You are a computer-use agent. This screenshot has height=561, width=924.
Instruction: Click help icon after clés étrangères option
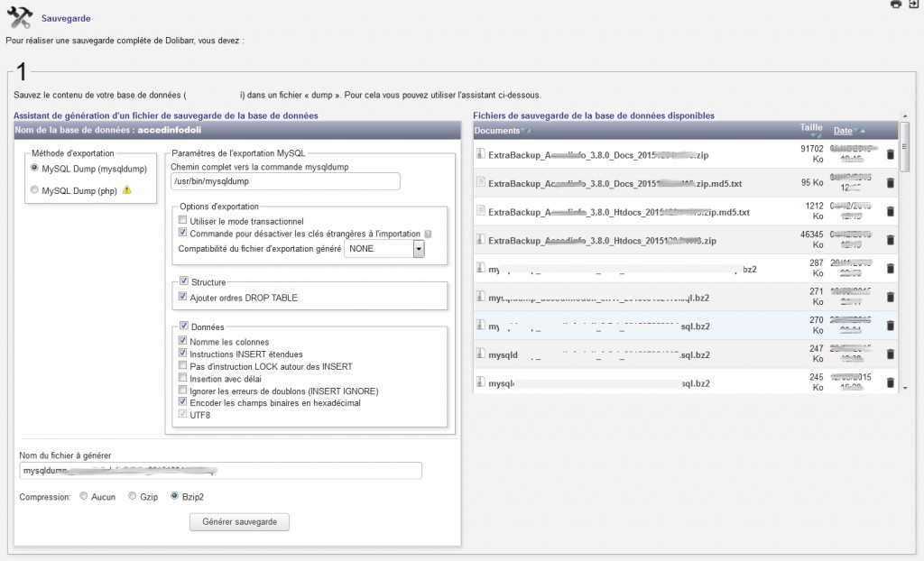click(x=428, y=234)
